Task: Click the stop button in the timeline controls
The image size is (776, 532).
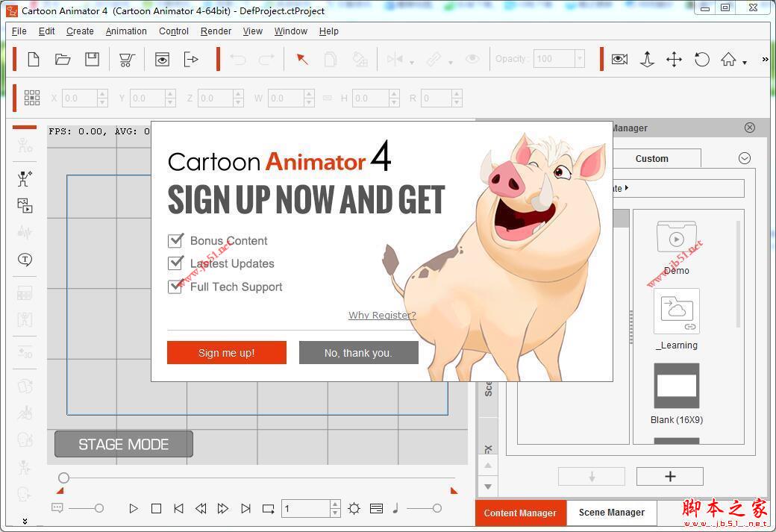Action: (x=157, y=508)
